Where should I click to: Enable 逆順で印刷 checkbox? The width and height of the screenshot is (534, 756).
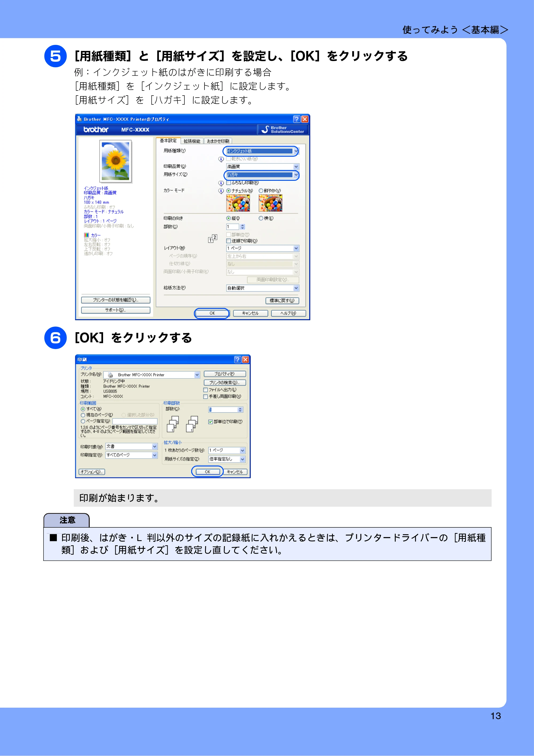229,241
